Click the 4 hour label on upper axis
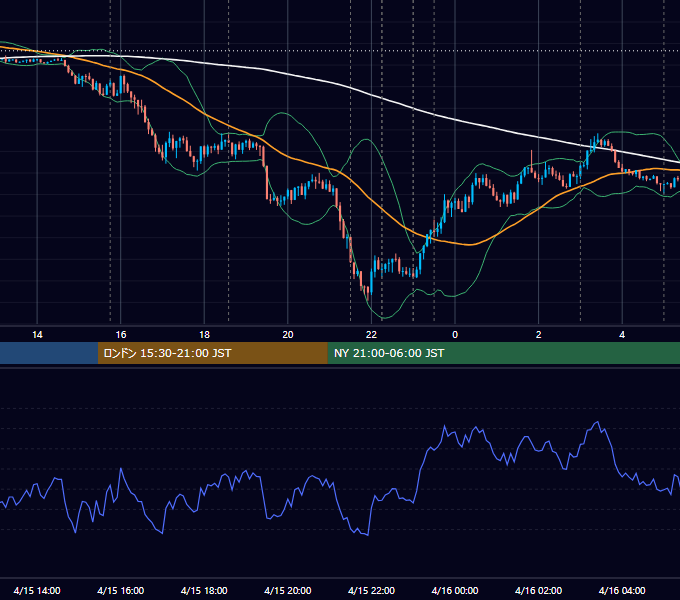This screenshot has width=680, height=600. (622, 335)
